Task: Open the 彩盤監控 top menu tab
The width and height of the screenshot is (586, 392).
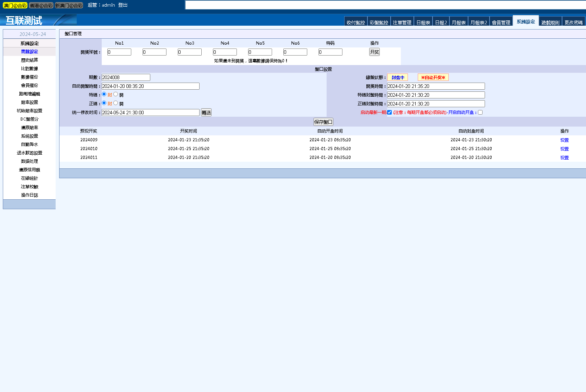Action: pyautogui.click(x=379, y=22)
